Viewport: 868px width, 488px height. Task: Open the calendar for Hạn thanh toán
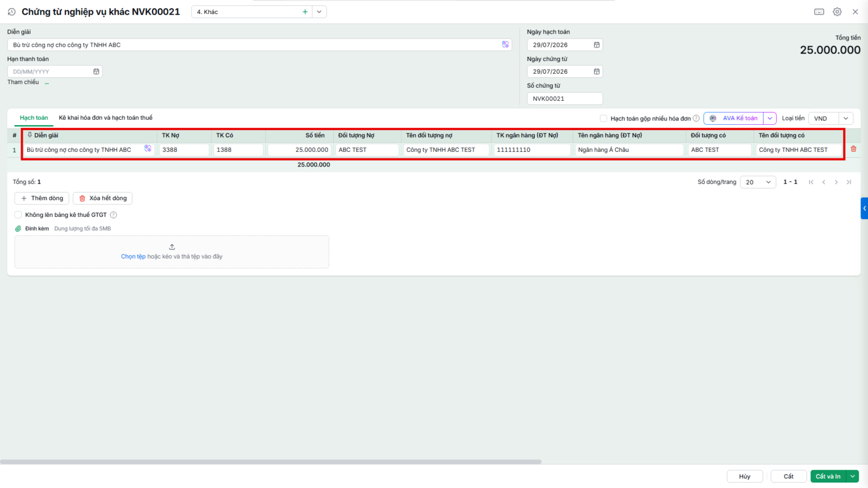pyautogui.click(x=96, y=72)
